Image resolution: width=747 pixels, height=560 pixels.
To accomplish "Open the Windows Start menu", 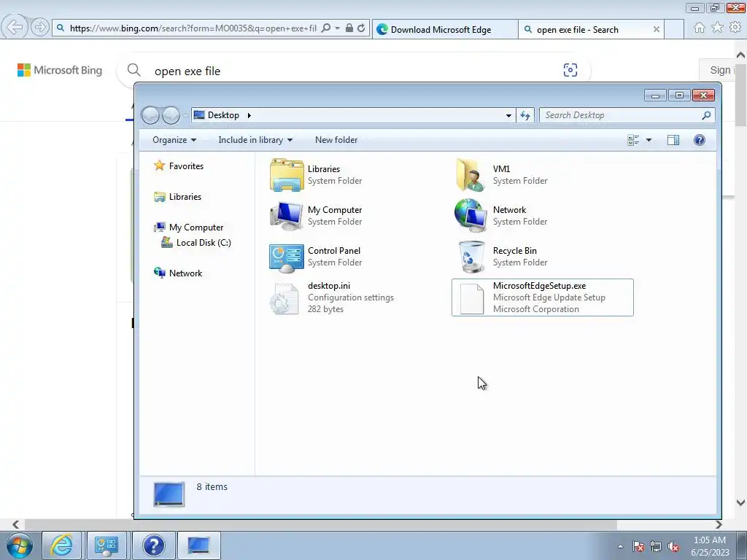I will click(20, 545).
